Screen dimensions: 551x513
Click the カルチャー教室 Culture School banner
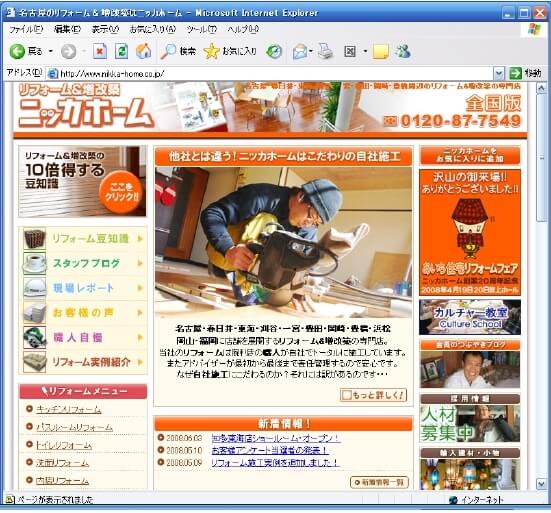(470, 317)
